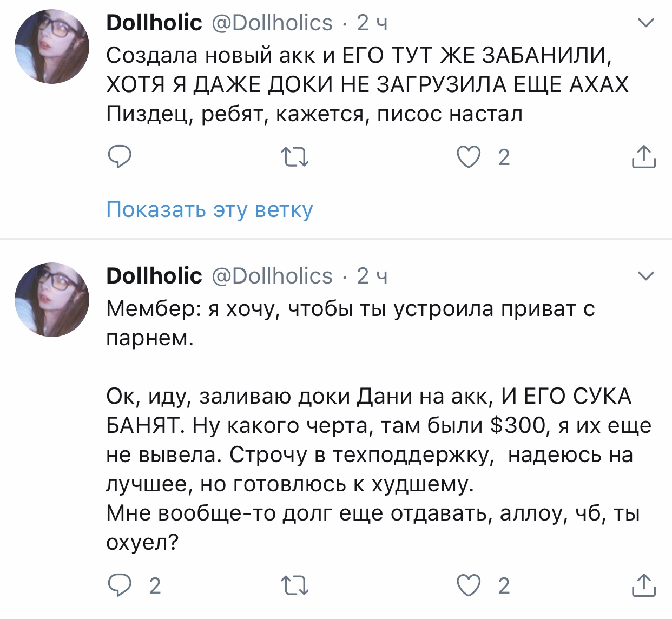Screen dimensions: 672x619
Task: Reply to the first Dollholic tweet
Action: [x=120, y=157]
